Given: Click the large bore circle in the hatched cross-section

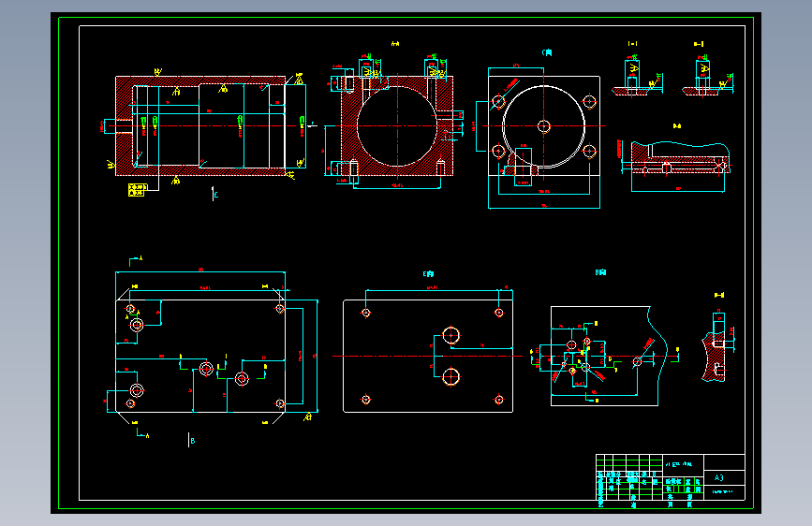Looking at the screenshot, I should [x=397, y=126].
